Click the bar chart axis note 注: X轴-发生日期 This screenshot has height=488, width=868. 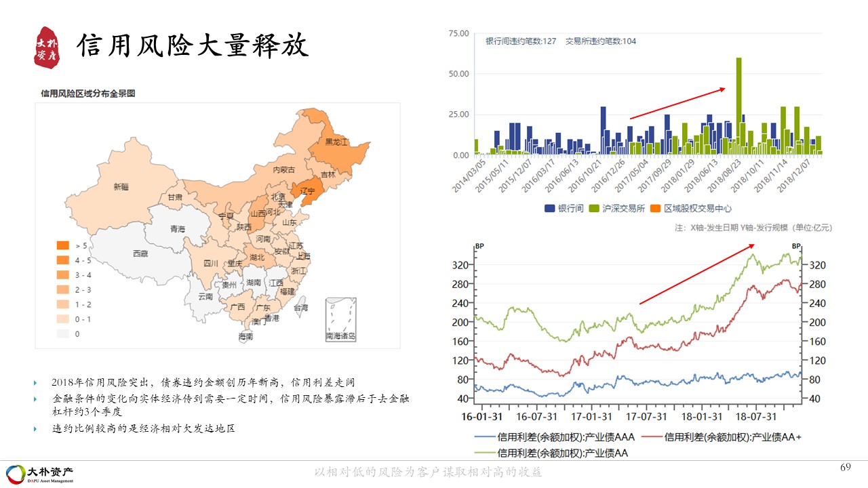pos(753,228)
